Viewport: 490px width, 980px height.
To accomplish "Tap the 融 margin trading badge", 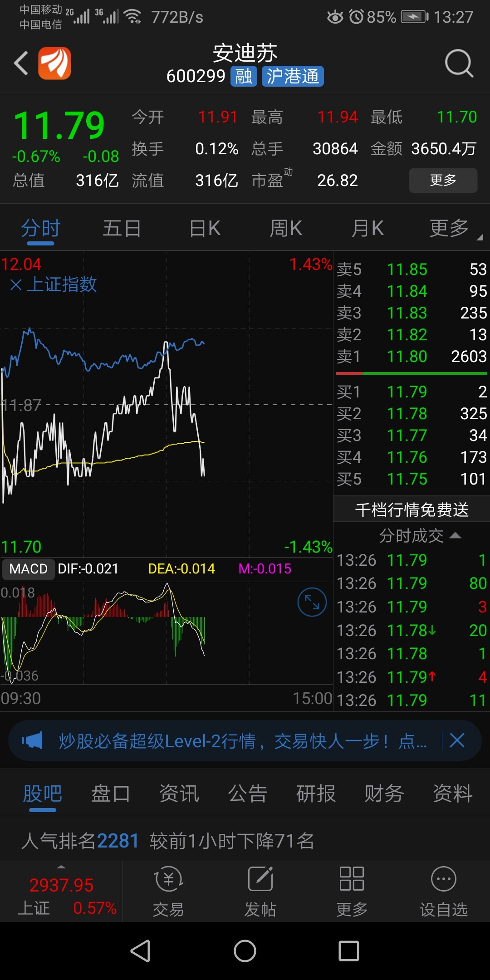I will click(244, 76).
